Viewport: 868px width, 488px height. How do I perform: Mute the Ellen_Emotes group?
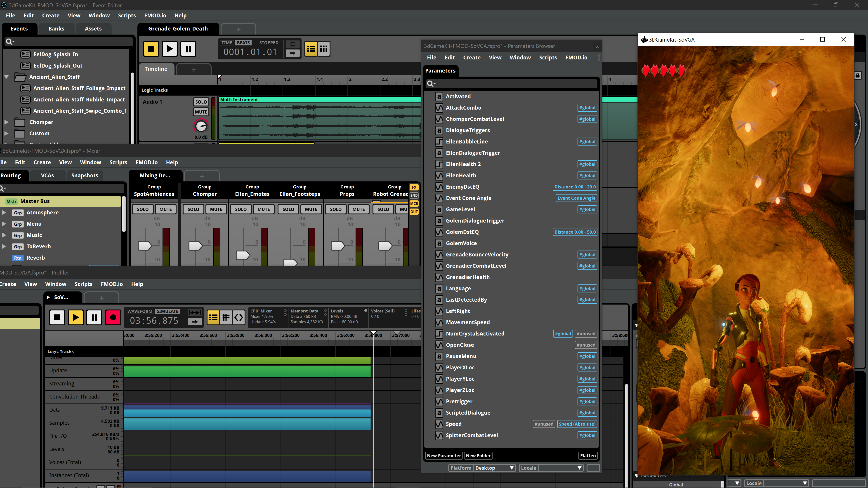pos(264,209)
